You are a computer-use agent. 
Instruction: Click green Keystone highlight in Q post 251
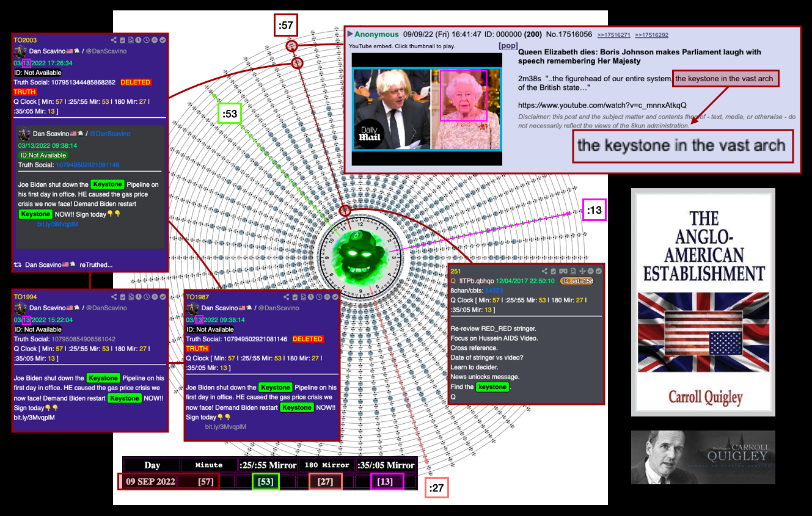tap(492, 387)
